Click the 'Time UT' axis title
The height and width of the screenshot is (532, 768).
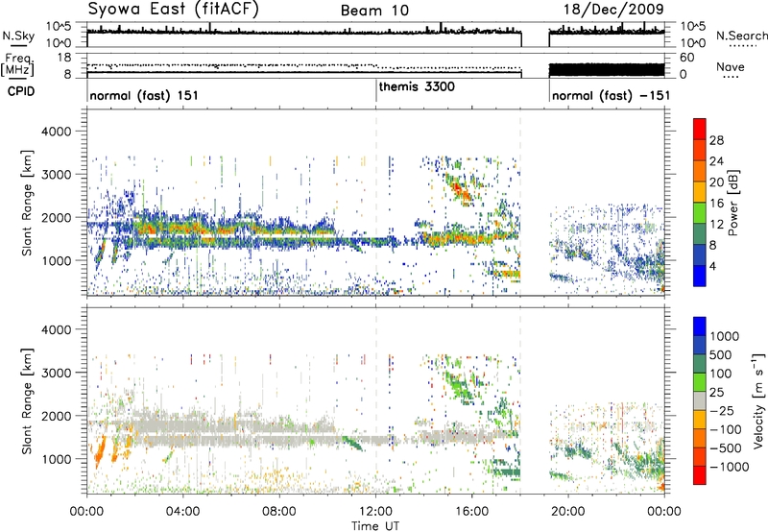375,526
